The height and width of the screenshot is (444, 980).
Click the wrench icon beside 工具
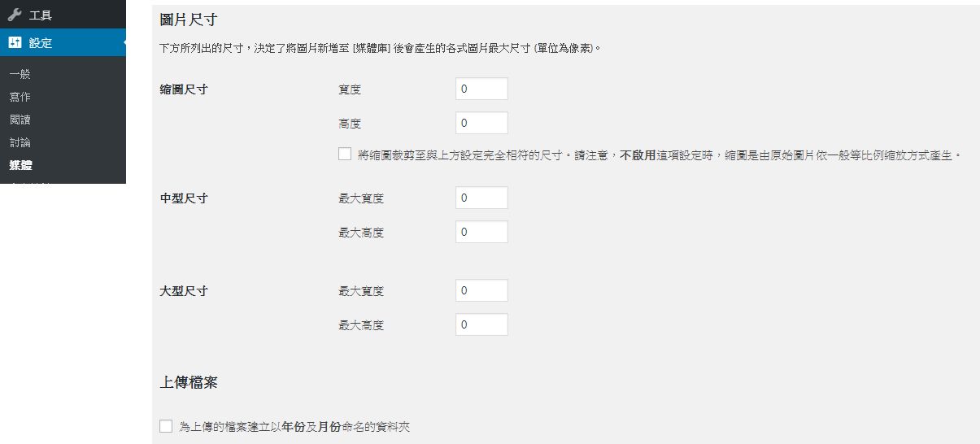click(x=15, y=15)
